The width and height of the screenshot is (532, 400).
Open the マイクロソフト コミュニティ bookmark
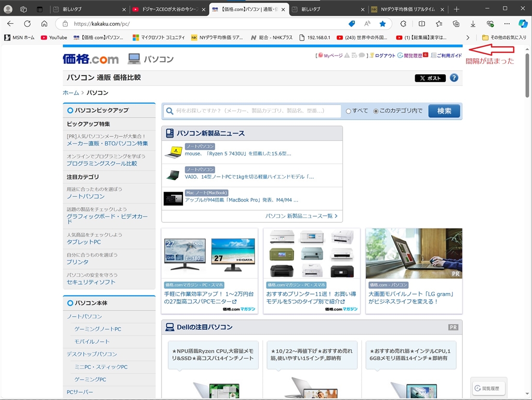(x=159, y=37)
